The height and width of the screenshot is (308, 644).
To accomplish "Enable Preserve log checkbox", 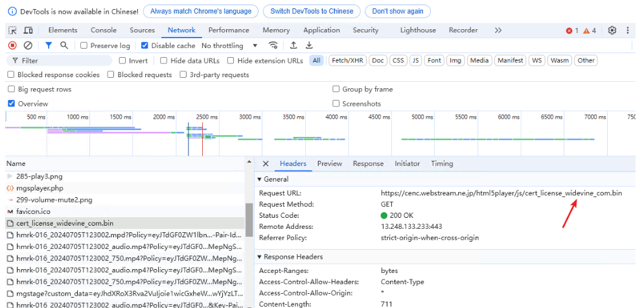I will pyautogui.click(x=84, y=45).
